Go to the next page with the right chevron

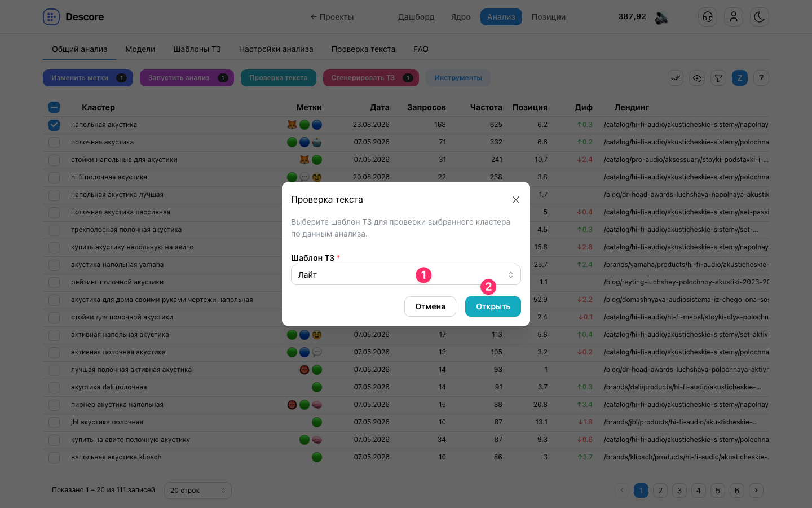click(756, 491)
